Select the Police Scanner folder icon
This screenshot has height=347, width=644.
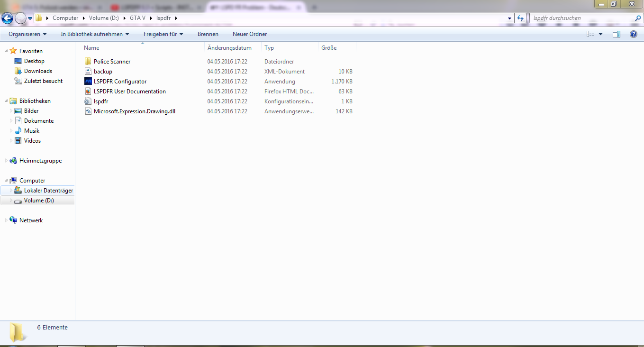click(x=88, y=62)
